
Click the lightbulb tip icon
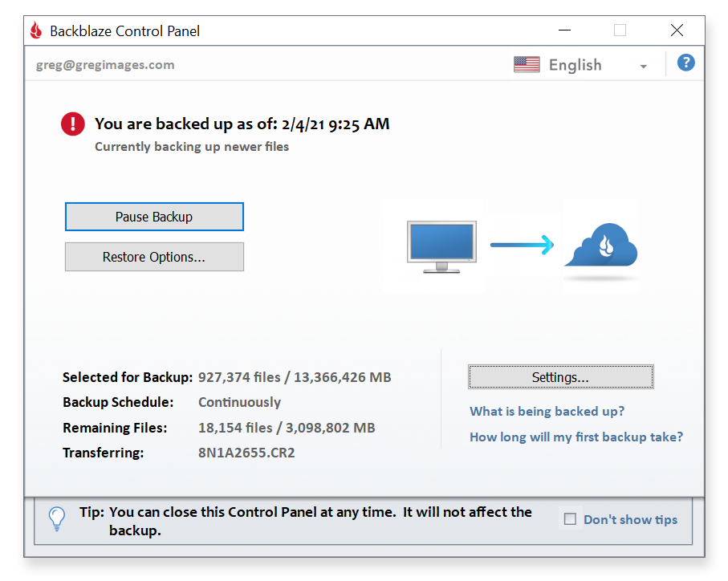[57, 519]
